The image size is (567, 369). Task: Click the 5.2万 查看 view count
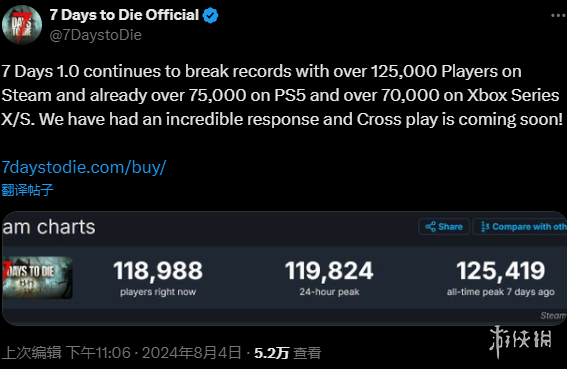tap(287, 353)
